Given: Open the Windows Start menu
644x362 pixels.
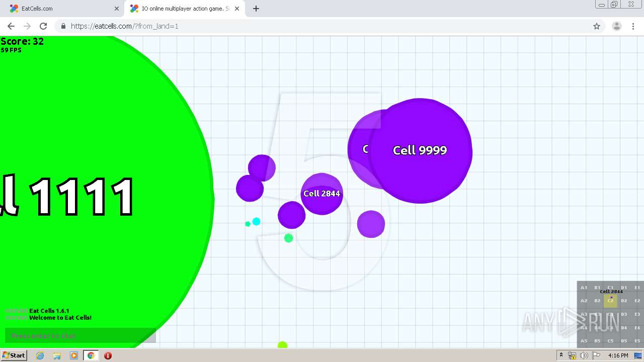Looking at the screenshot, I should (x=14, y=355).
